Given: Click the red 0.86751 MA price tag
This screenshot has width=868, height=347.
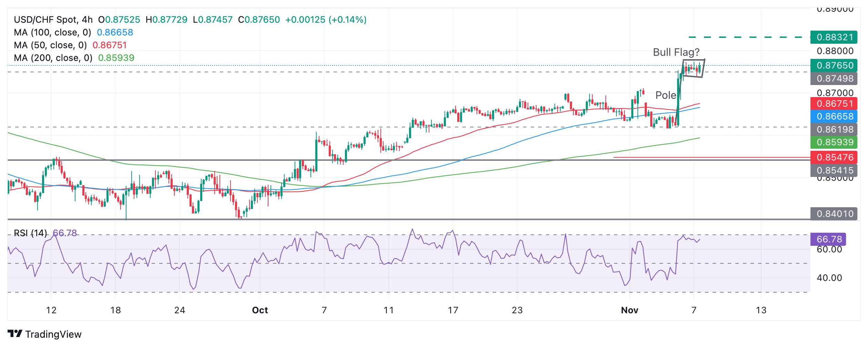Looking at the screenshot, I should click(x=834, y=104).
